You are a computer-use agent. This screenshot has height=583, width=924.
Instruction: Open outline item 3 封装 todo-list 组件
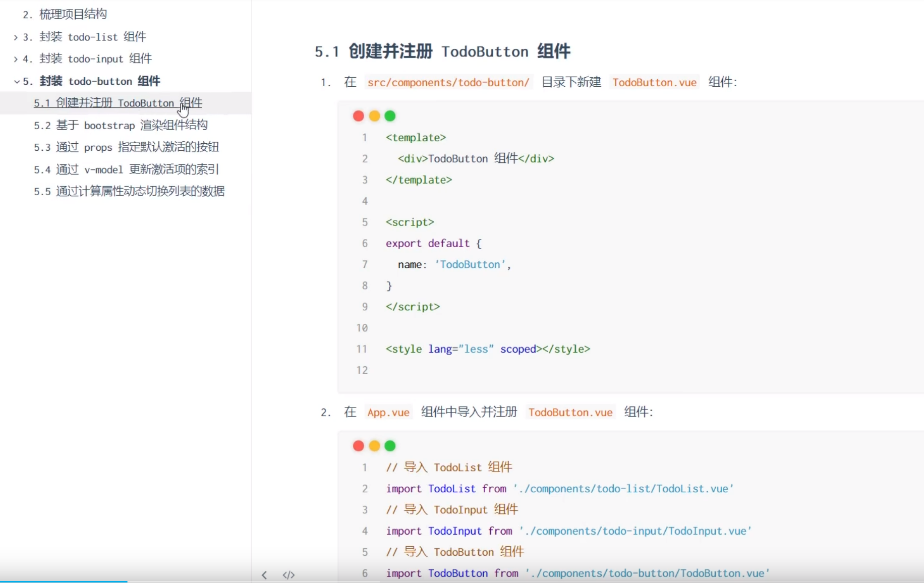point(84,37)
